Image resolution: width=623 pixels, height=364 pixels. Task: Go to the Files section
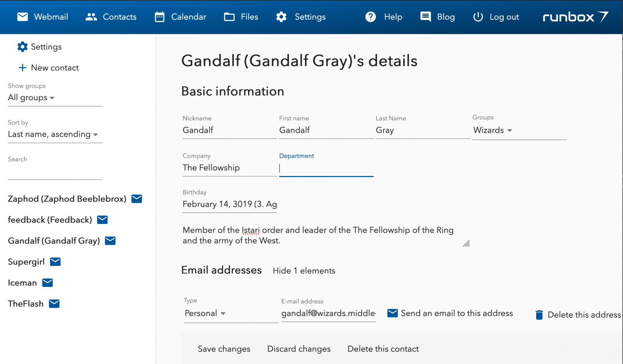[241, 17]
